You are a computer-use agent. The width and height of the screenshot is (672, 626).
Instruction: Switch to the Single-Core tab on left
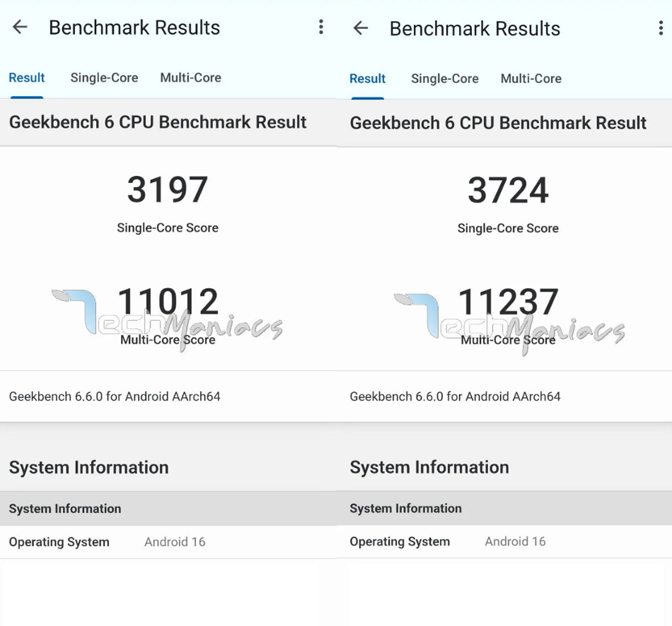(104, 77)
